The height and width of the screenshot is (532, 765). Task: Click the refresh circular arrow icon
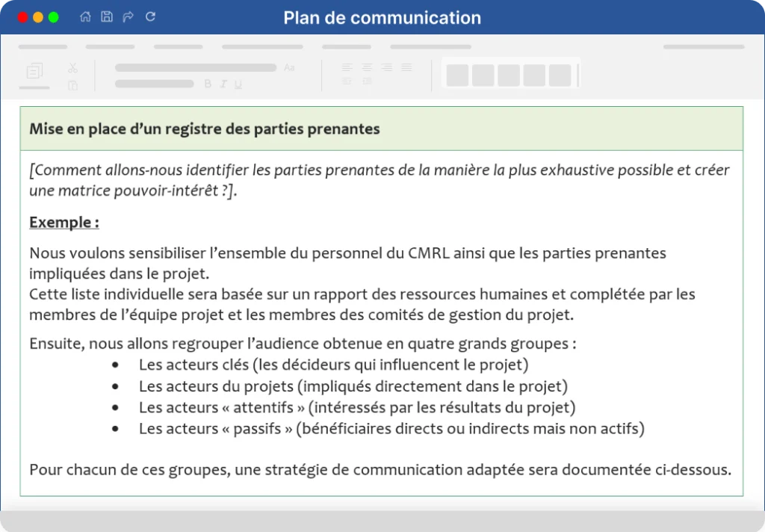click(150, 16)
